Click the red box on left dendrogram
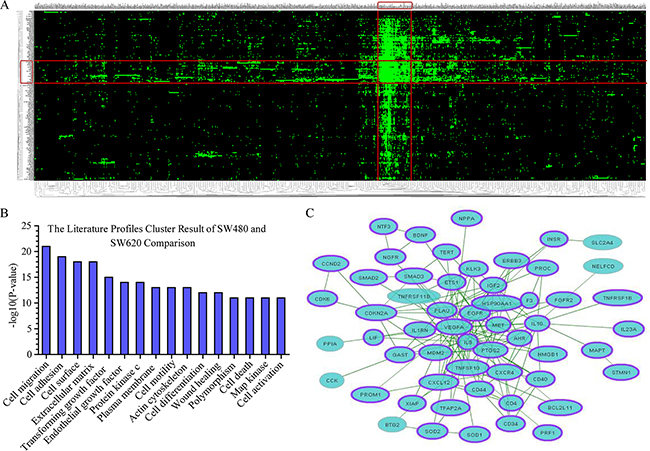This screenshot has width=650, height=451. pos(27,71)
